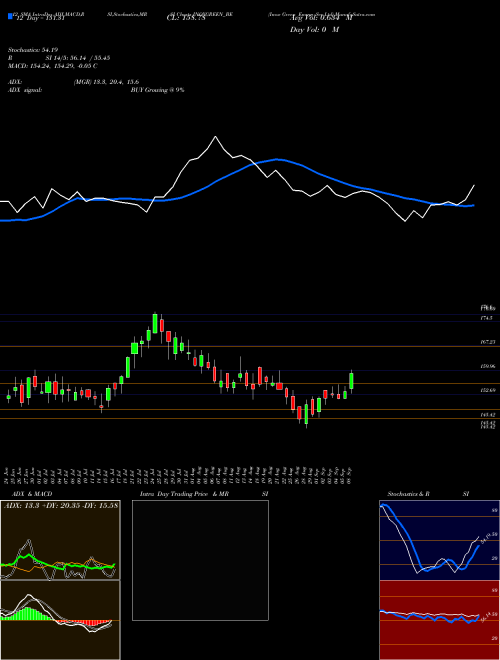Click the 'Stochastics: 54.19' reading
Screen dimensions: 500x660
point(32,50)
